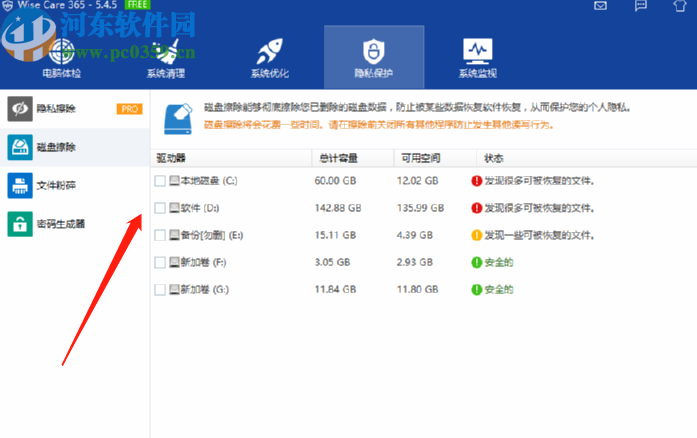Screen dimensions: 697x438
Task: Click the 可用空间 column header
Action: (435, 158)
